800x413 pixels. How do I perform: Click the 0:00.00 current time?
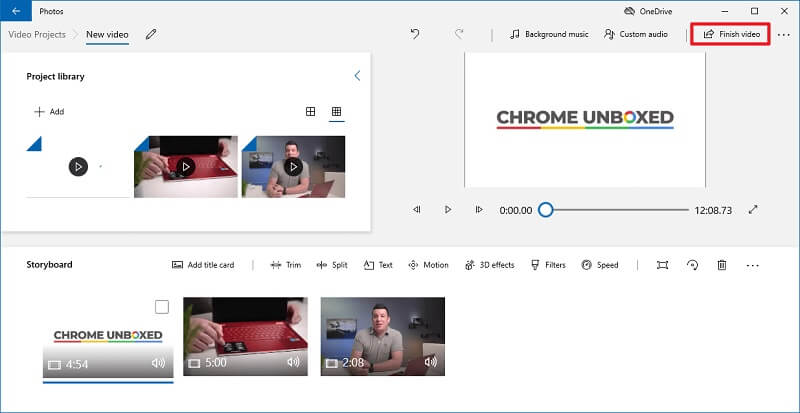coord(516,210)
